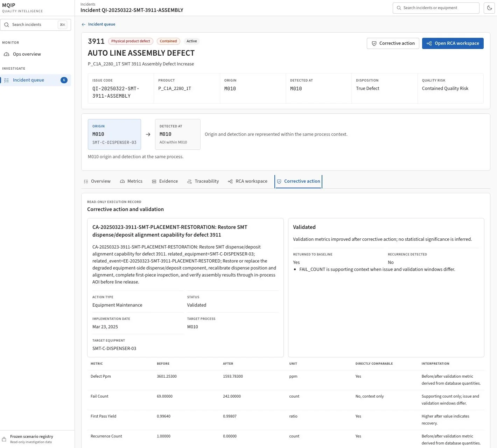
Task: Click the search magnifier icon in top bar
Action: tap(399, 8)
